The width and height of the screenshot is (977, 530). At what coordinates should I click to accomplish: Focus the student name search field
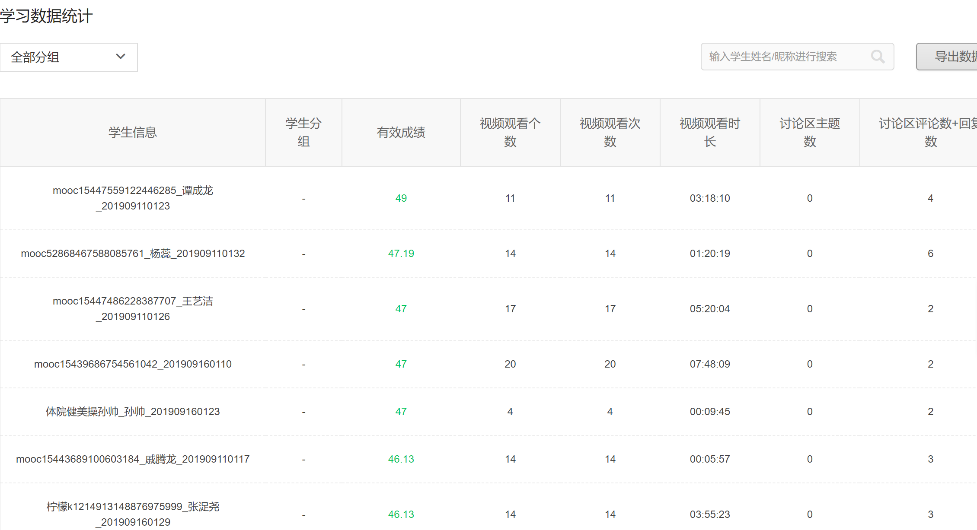coord(783,57)
